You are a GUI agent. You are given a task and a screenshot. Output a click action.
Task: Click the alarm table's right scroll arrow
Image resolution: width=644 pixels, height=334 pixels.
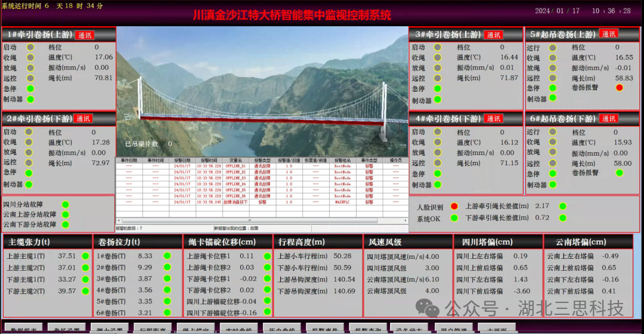[x=405, y=221]
